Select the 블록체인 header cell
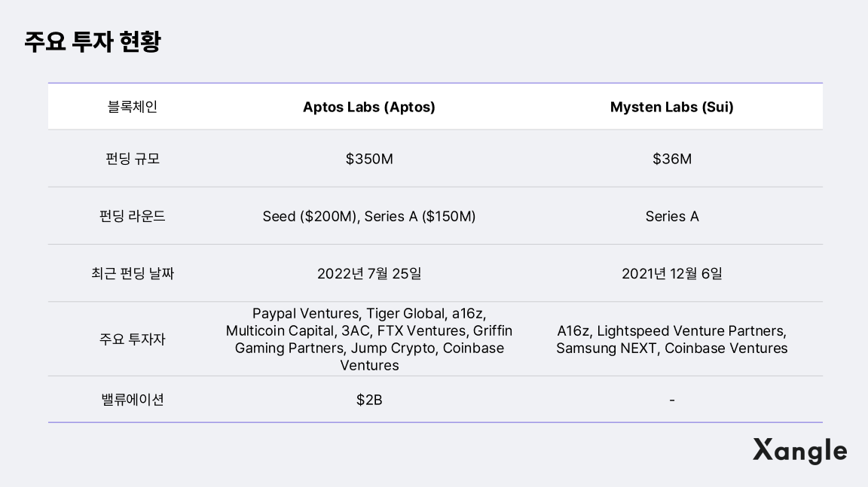This screenshot has width=868, height=487. point(133,106)
